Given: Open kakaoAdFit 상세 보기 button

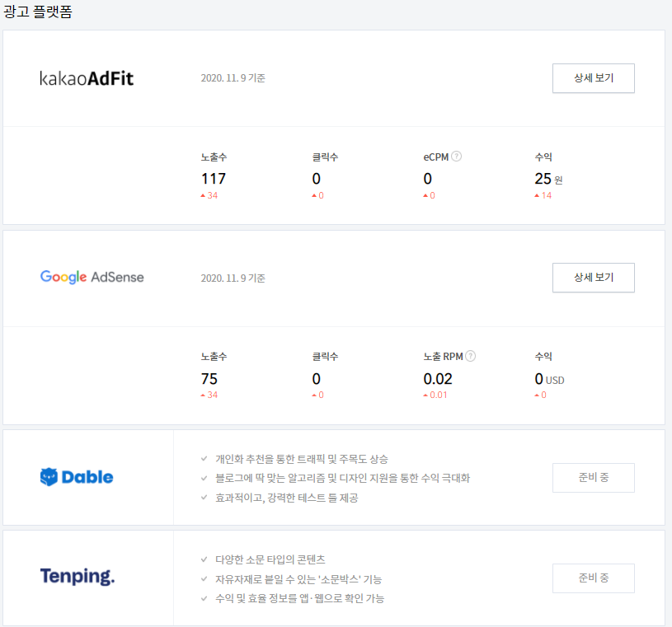Looking at the screenshot, I should pyautogui.click(x=593, y=78).
